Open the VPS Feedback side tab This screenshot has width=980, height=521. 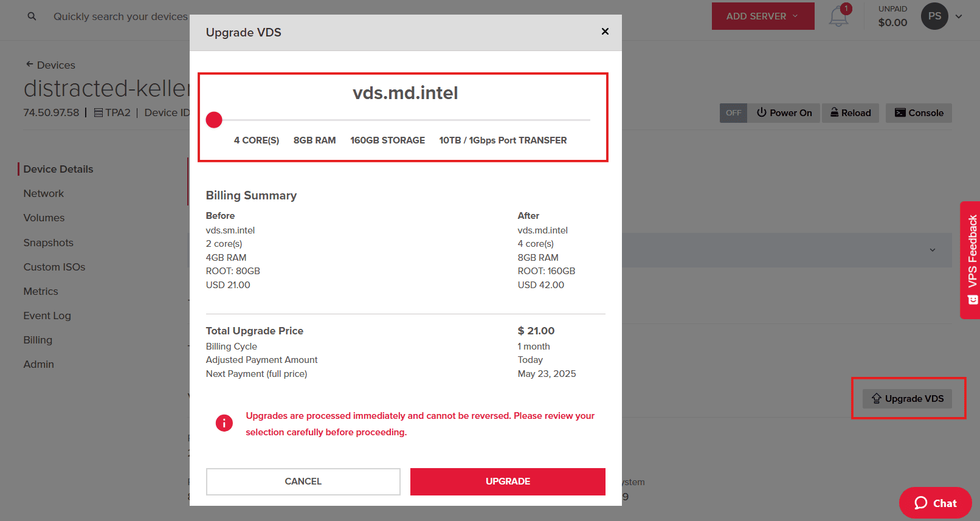(x=971, y=260)
